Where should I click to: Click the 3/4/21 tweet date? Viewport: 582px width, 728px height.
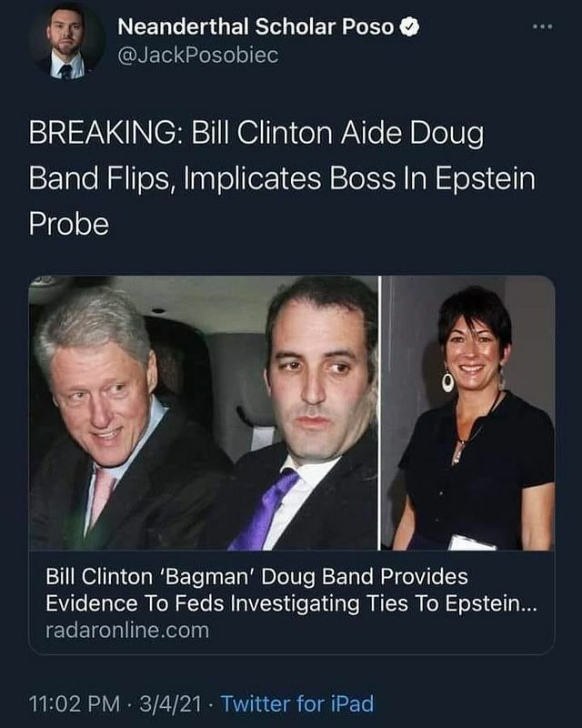[x=170, y=703]
